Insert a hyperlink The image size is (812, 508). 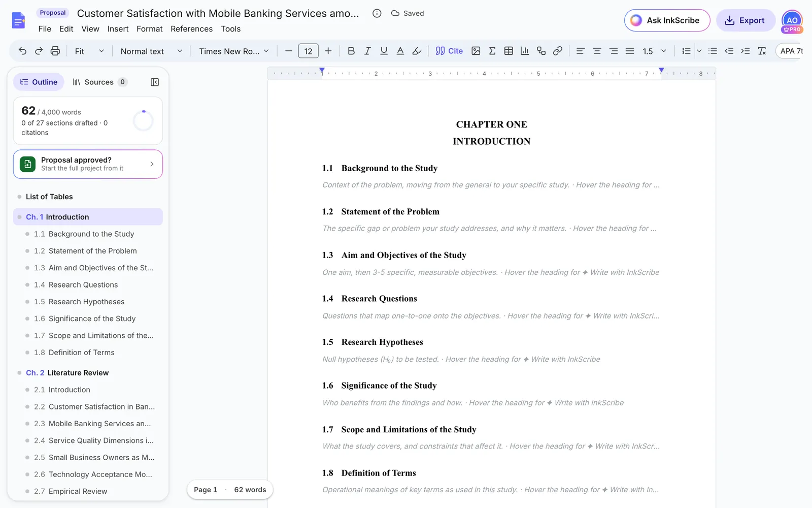[x=557, y=51]
